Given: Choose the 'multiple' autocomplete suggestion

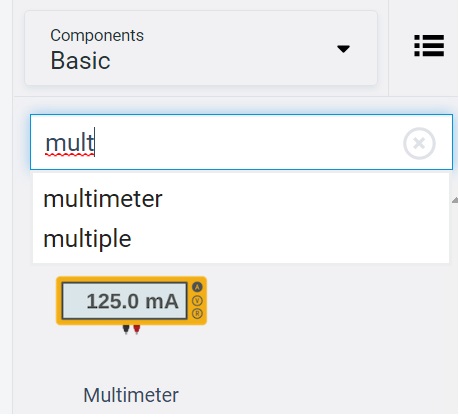Looking at the screenshot, I should [x=87, y=239].
